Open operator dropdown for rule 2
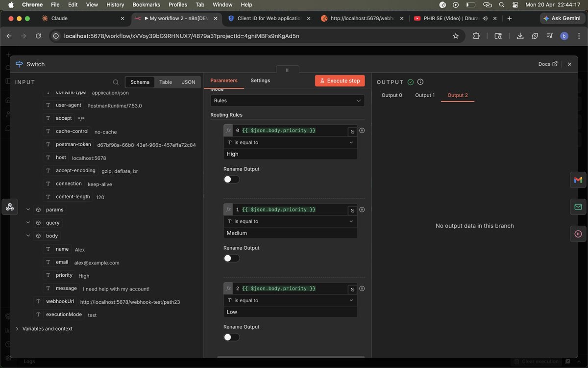 (290, 300)
